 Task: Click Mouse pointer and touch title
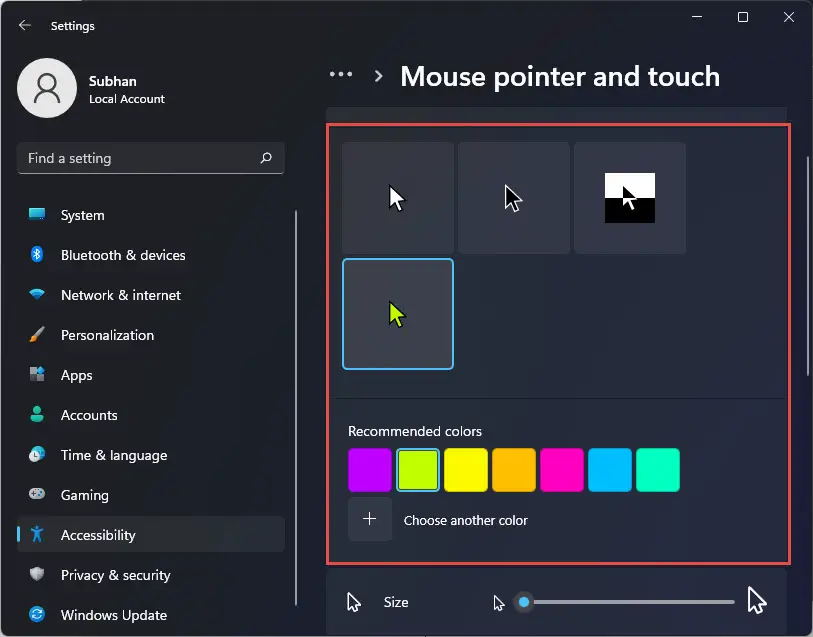pos(560,76)
